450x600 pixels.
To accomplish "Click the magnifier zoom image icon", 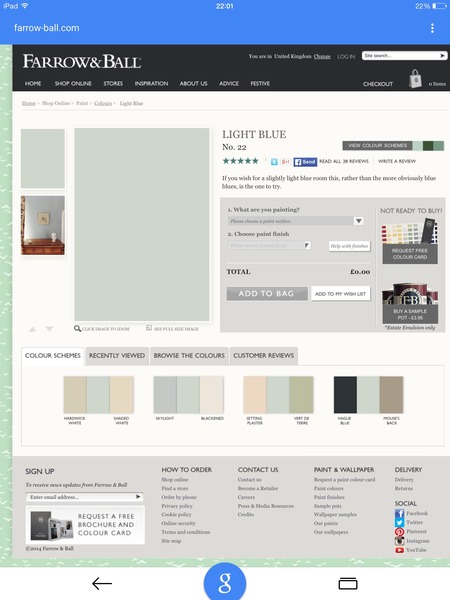I will point(77,328).
